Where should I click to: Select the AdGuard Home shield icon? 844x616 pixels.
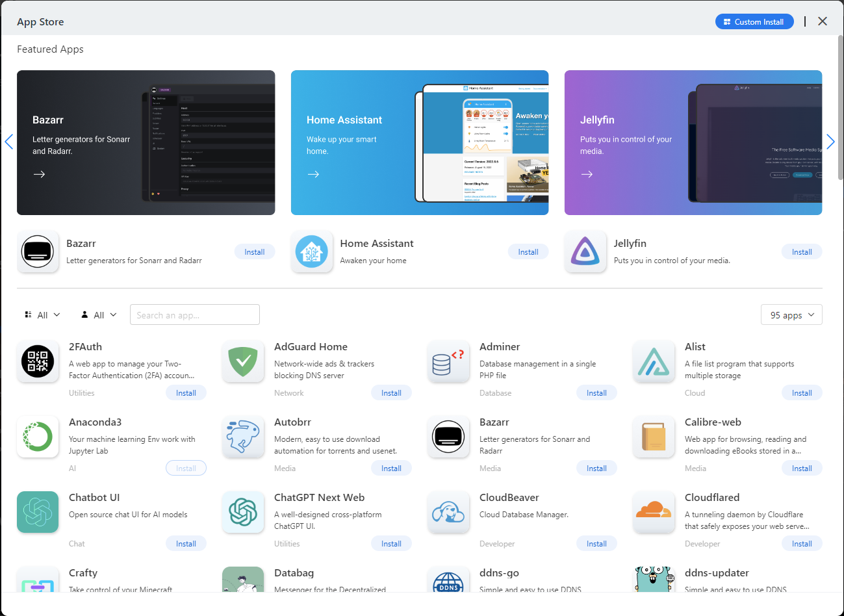coord(243,361)
